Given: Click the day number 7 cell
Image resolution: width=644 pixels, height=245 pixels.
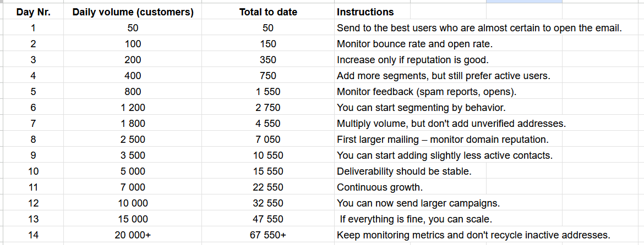Looking at the screenshot, I should coord(33,124).
